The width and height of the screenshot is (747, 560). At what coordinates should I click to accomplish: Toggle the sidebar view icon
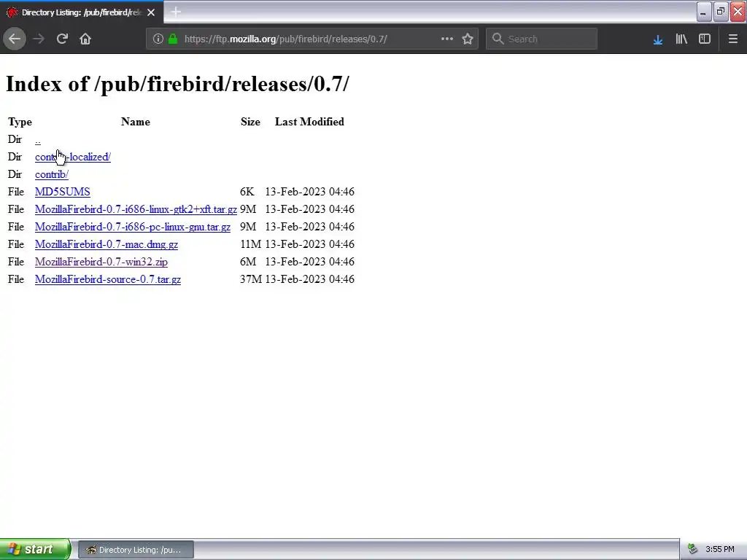(x=705, y=39)
